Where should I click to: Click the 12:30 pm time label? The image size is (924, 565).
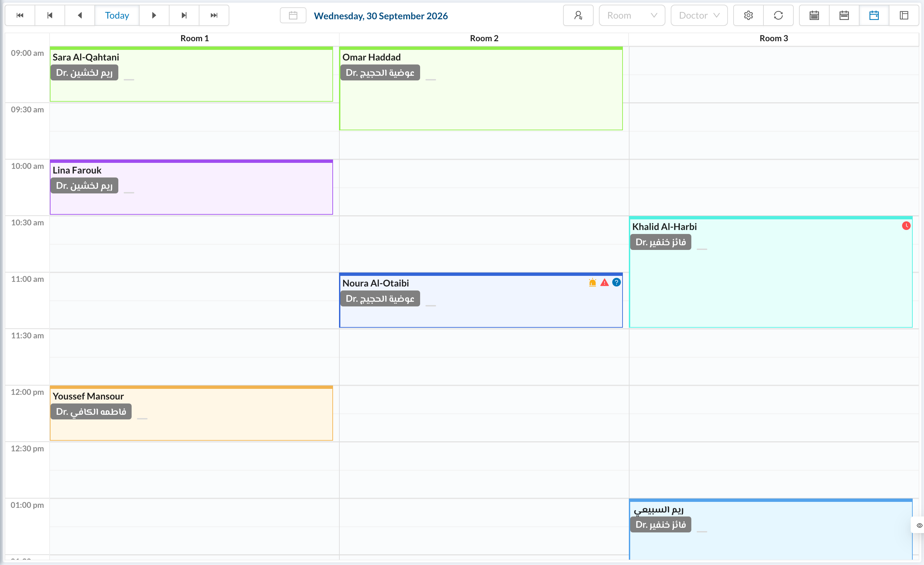pyautogui.click(x=27, y=449)
